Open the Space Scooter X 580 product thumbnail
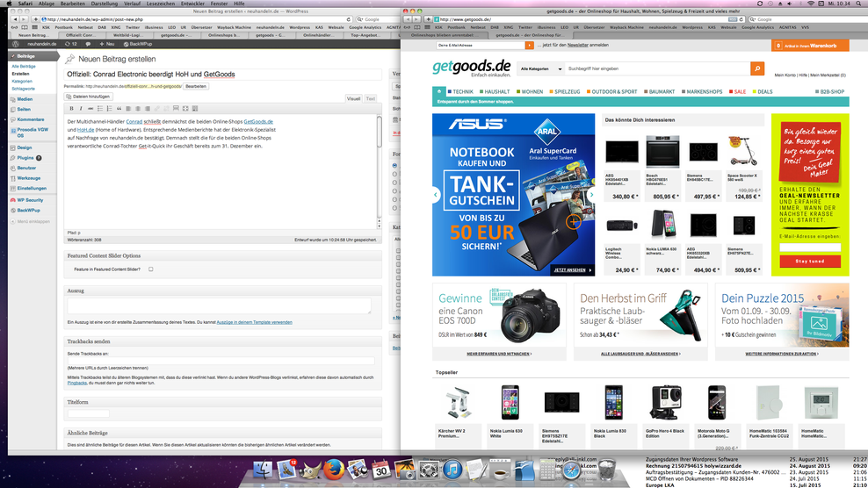This screenshot has width=868, height=488. (743, 152)
